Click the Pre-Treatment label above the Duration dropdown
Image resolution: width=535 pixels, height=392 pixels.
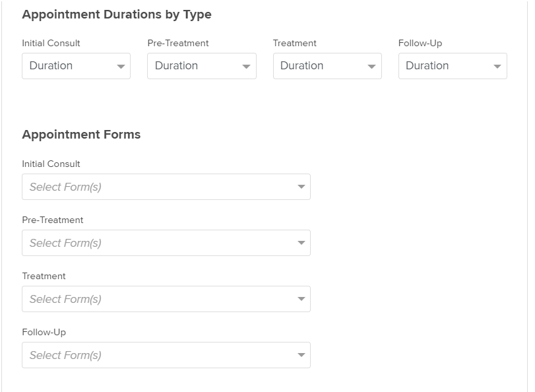pyautogui.click(x=177, y=43)
